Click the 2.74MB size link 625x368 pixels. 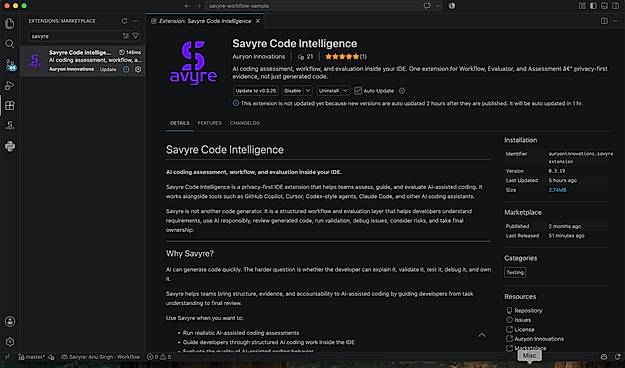(557, 190)
